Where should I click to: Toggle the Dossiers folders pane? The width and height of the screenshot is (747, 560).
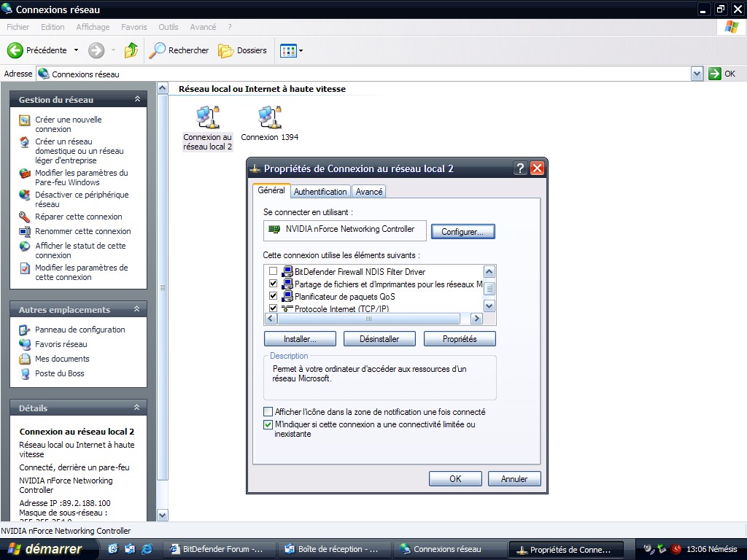pyautogui.click(x=242, y=50)
